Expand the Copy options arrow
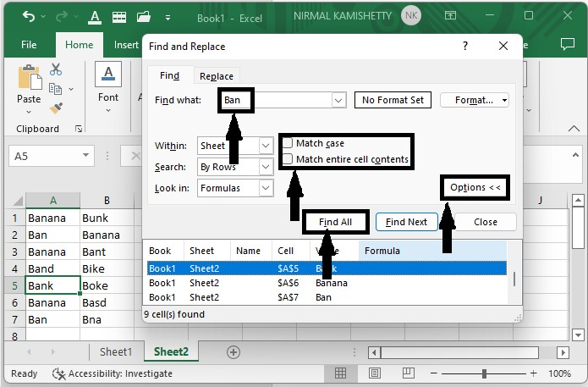This screenshot has height=387, width=588. click(x=71, y=89)
